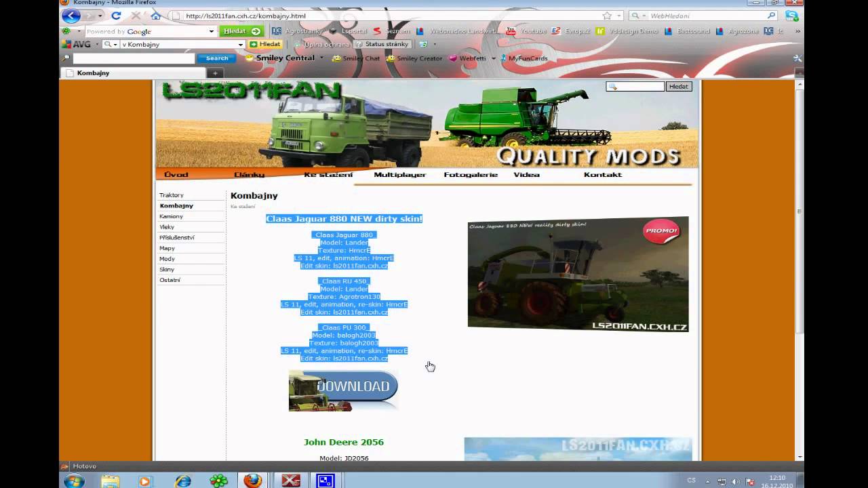Click the Status stránky button
868x488 pixels.
pyautogui.click(x=382, y=44)
